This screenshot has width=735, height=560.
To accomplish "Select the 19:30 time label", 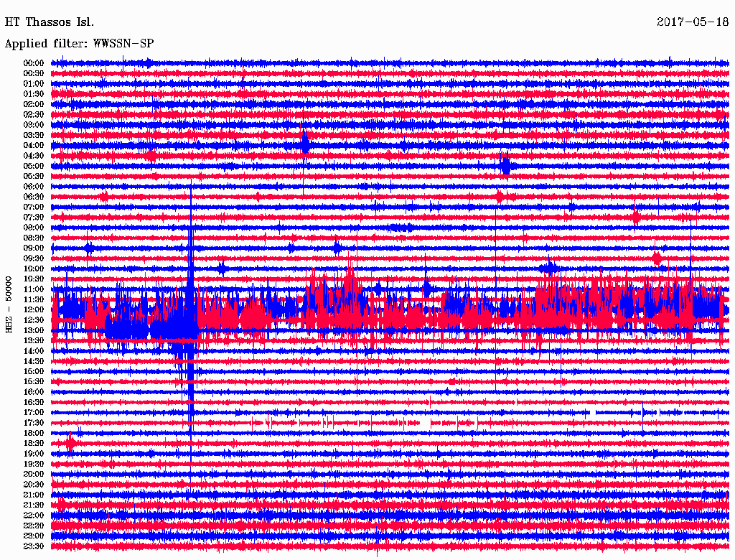I will tap(34, 464).
